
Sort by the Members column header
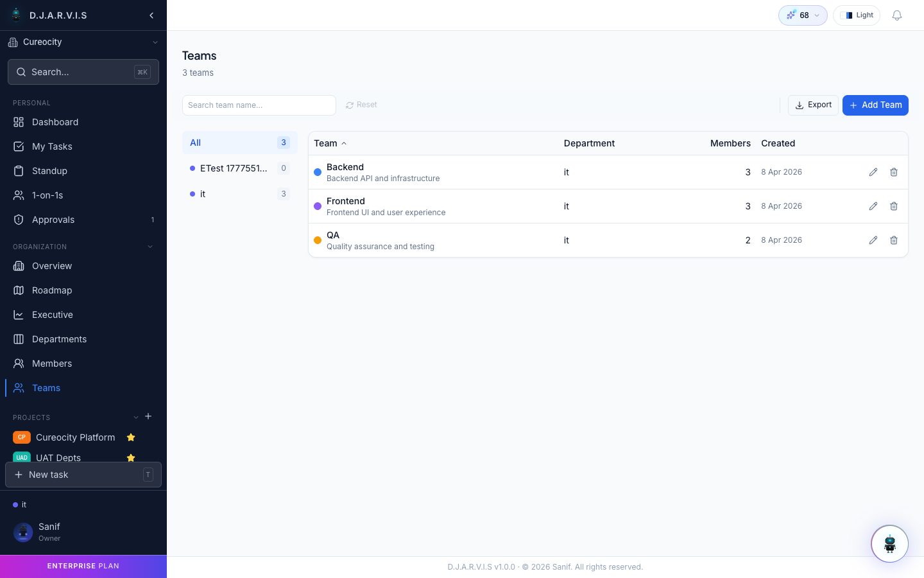pyautogui.click(x=730, y=143)
